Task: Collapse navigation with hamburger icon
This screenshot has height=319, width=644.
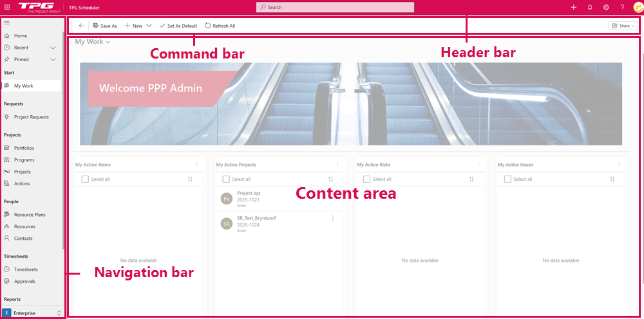Action: (6, 23)
